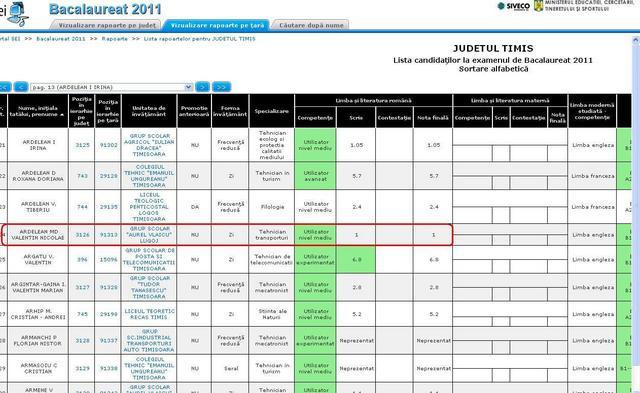Open GRUP SC.INDUSTRIAL TRANSPORTURI AUTO link
Image resolution: width=640 pixels, height=393 pixels.
(149, 340)
